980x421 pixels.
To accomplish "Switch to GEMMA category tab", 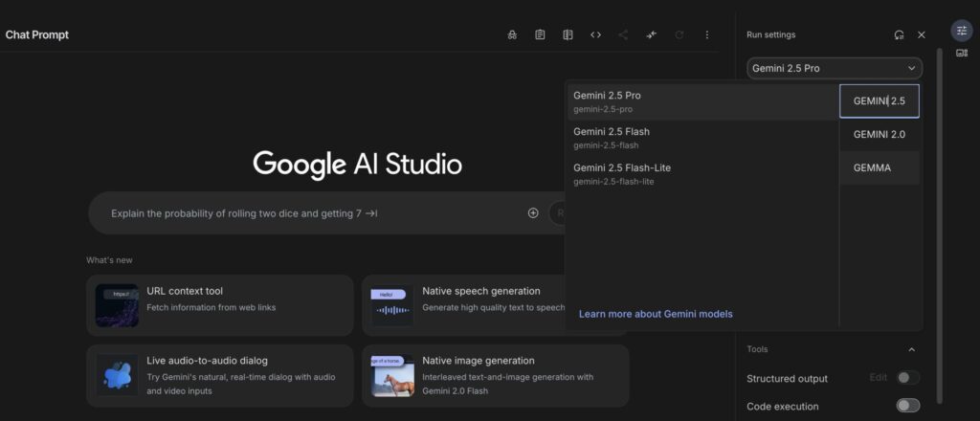I will coord(880,168).
